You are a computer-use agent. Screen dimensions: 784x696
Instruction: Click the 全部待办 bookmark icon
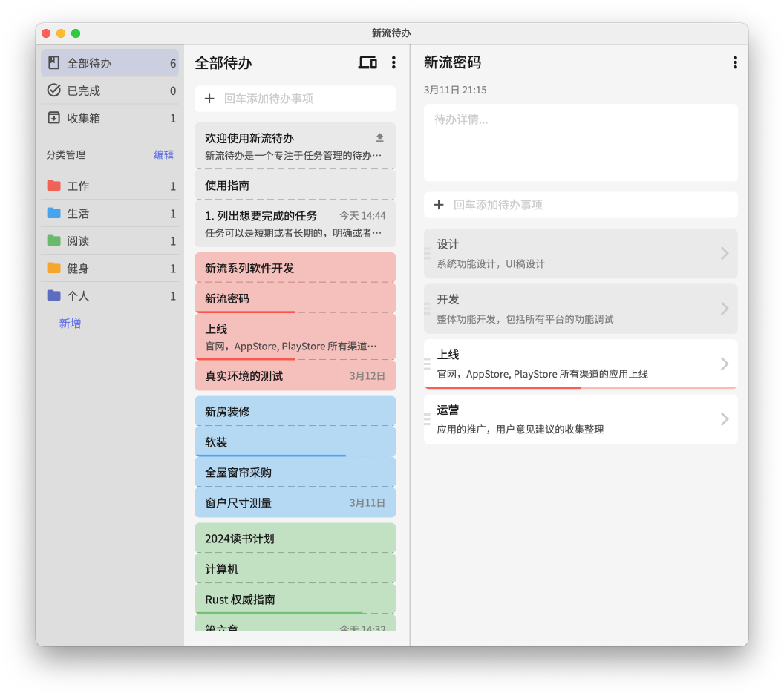click(53, 63)
